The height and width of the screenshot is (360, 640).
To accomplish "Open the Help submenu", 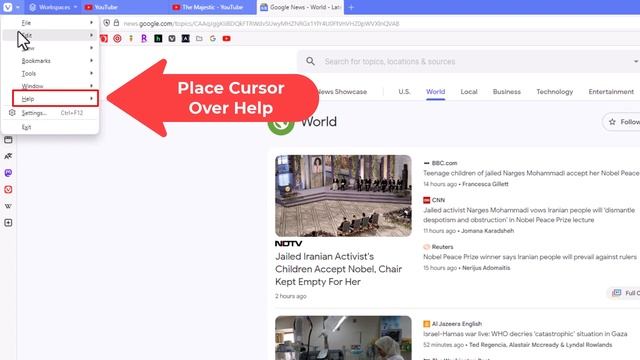I will pos(55,99).
